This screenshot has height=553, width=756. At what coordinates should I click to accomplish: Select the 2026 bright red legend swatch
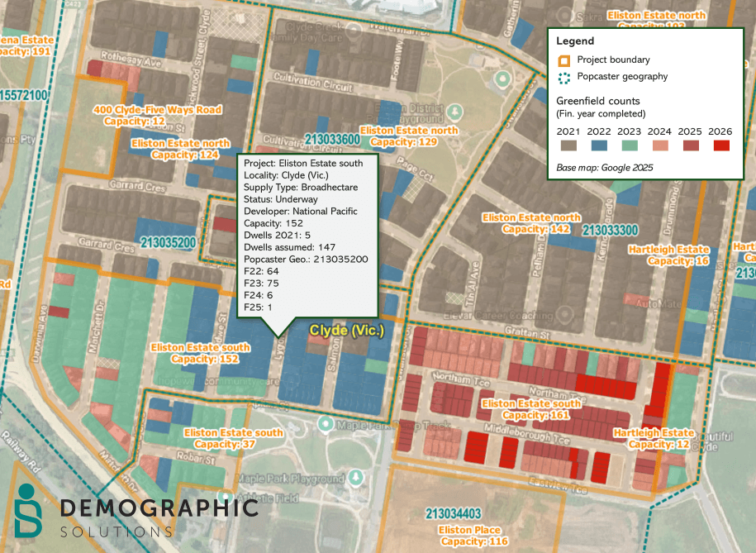coord(720,146)
